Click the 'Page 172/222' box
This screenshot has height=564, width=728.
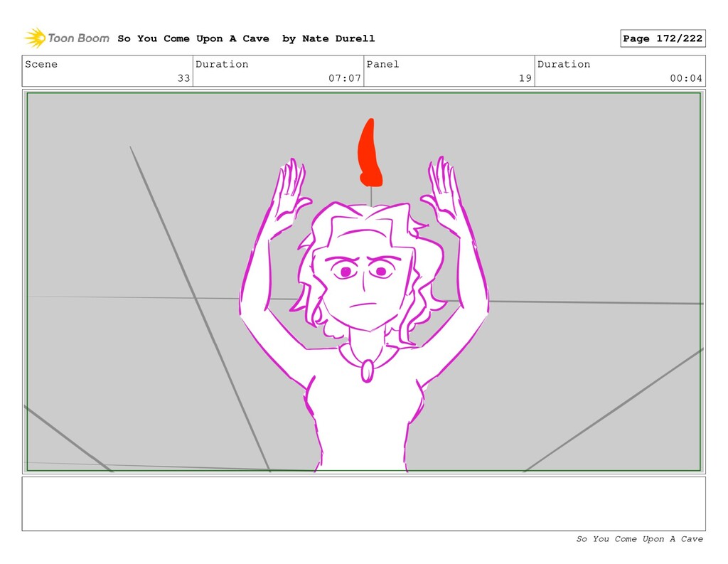663,38
